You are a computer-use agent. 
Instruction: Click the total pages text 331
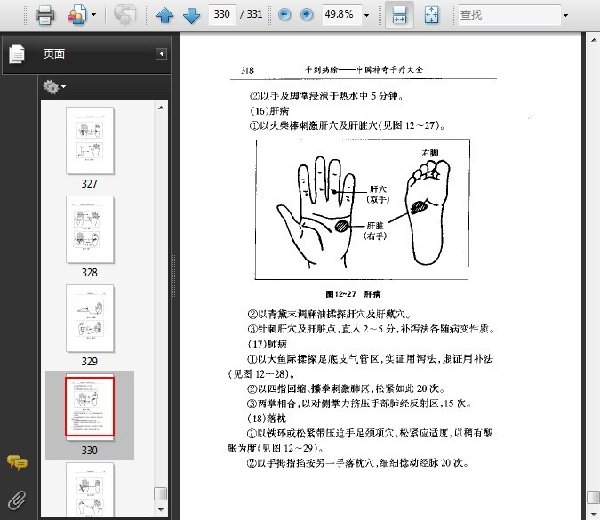point(254,15)
